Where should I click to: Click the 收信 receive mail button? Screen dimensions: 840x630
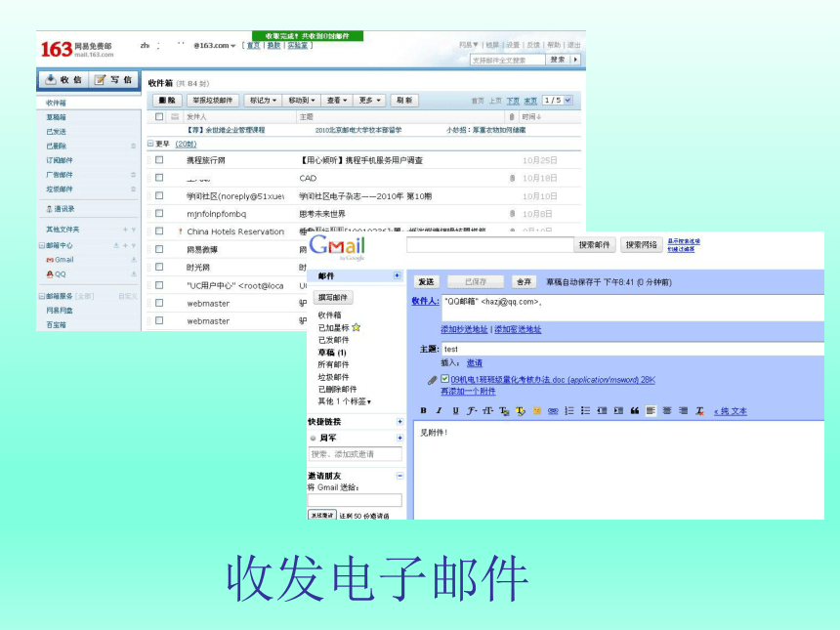click(x=63, y=80)
